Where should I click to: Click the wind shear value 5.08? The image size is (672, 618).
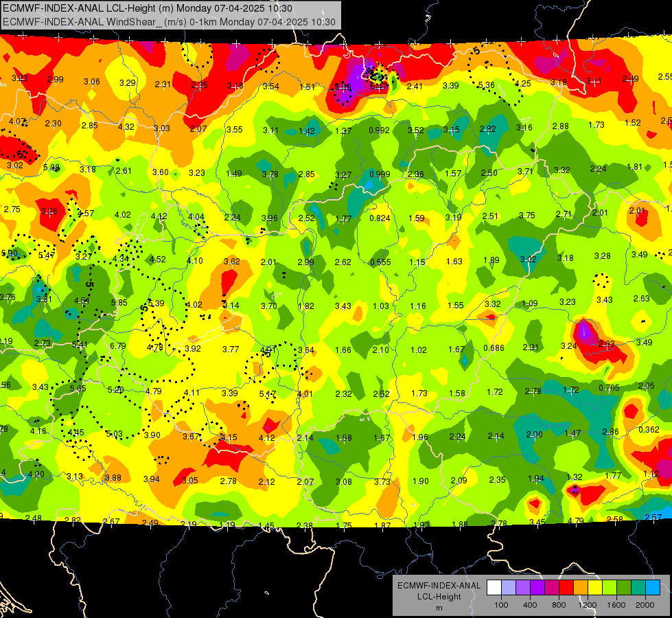click(x=51, y=168)
